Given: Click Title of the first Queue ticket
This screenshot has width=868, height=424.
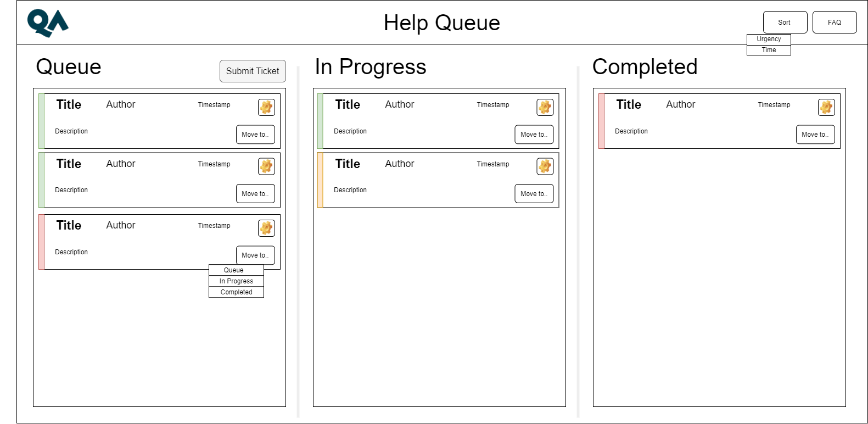Looking at the screenshot, I should (69, 104).
